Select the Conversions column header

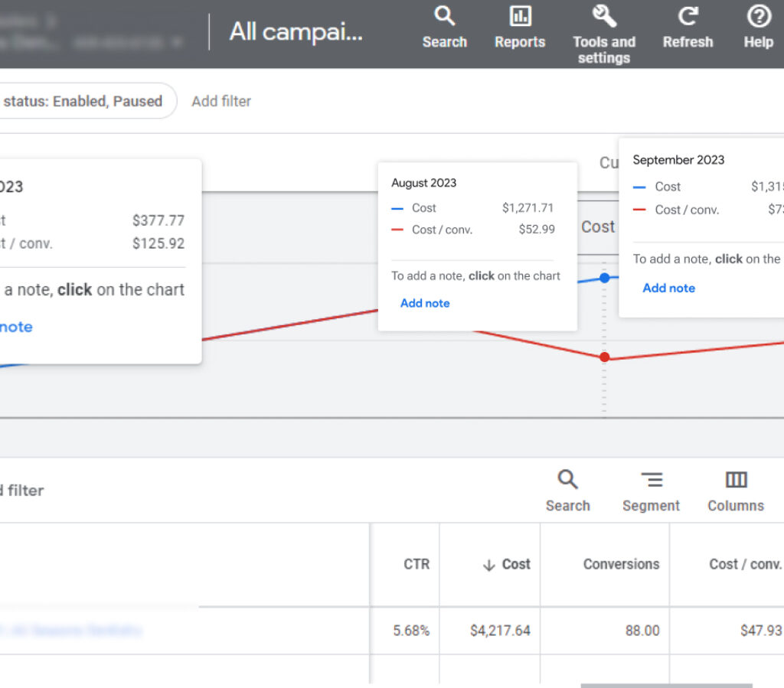[621, 564]
